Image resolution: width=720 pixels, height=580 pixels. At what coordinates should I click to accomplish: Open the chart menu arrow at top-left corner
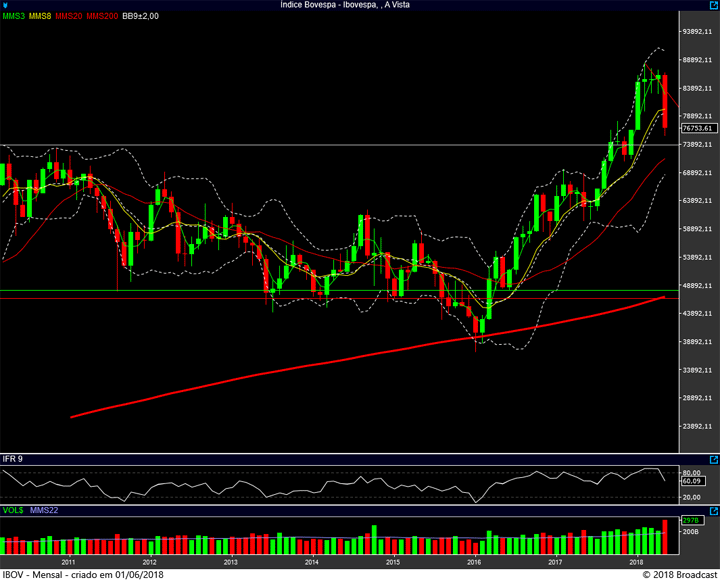tap(5, 5)
